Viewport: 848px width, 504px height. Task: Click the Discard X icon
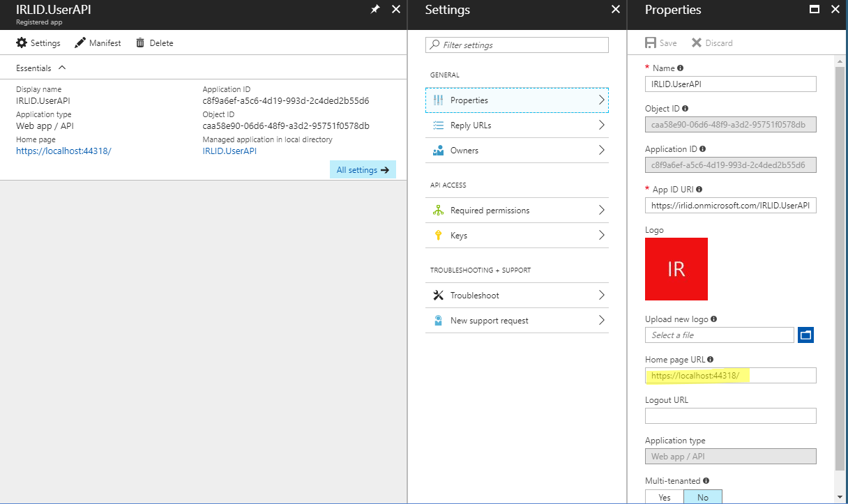697,43
